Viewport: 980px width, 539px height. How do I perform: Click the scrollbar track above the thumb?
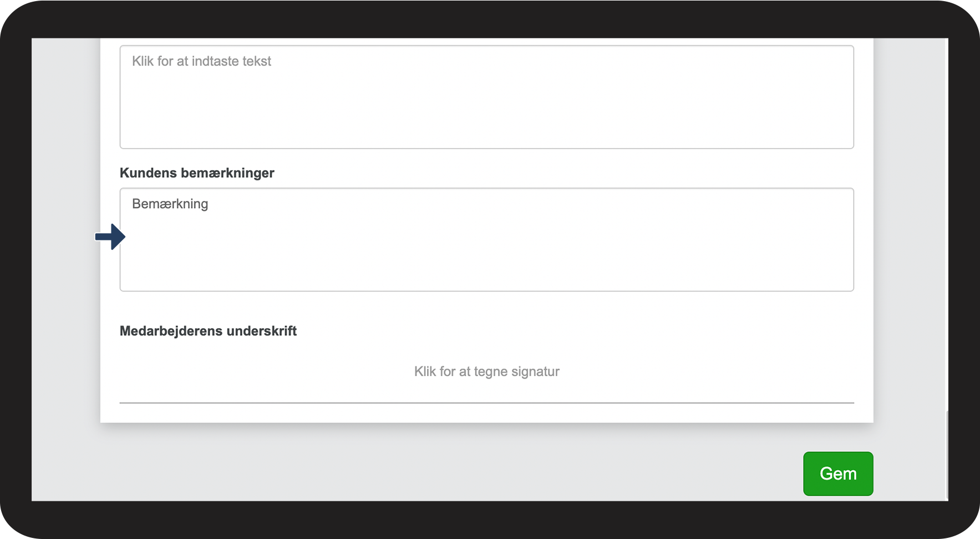pyautogui.click(x=947, y=222)
